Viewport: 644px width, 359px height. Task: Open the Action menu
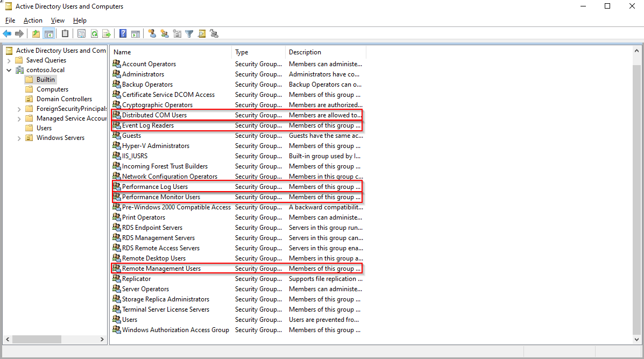coord(33,20)
